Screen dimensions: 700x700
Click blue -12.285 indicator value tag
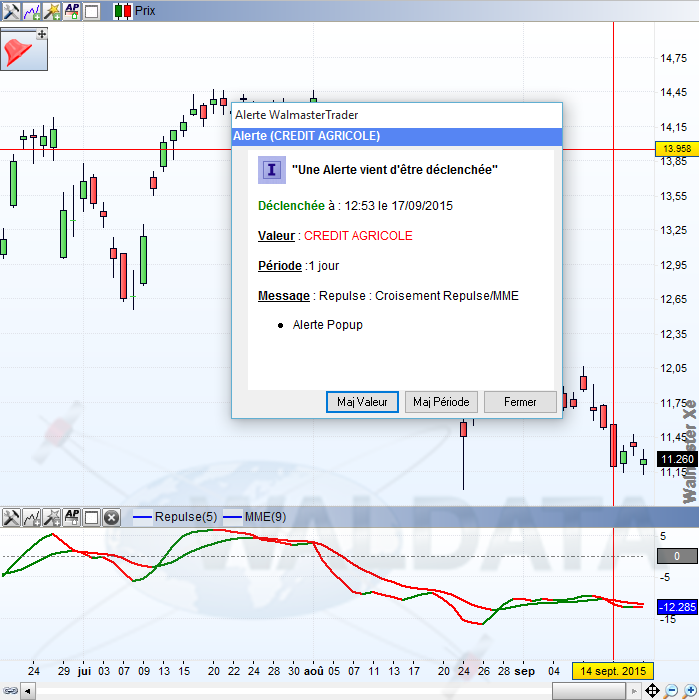pyautogui.click(x=677, y=607)
